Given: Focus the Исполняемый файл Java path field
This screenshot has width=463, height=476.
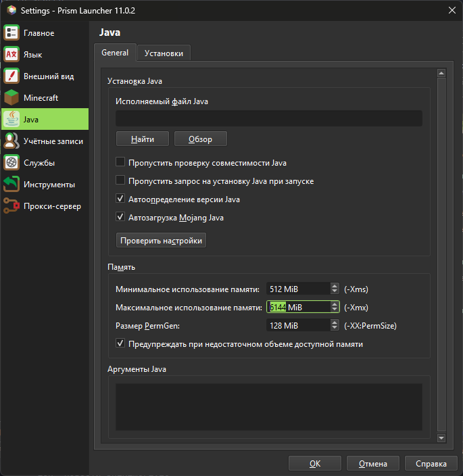Looking at the screenshot, I should pos(269,118).
